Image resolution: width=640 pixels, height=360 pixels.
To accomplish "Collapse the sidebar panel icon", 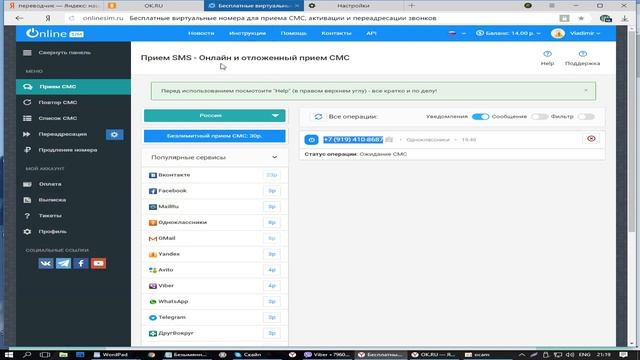I will pos(27,53).
